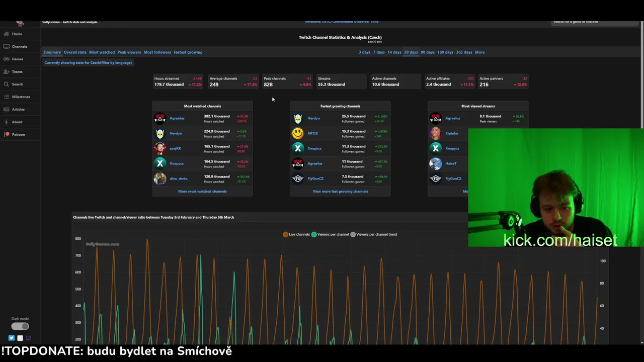Select the 30 days time range

click(411, 52)
